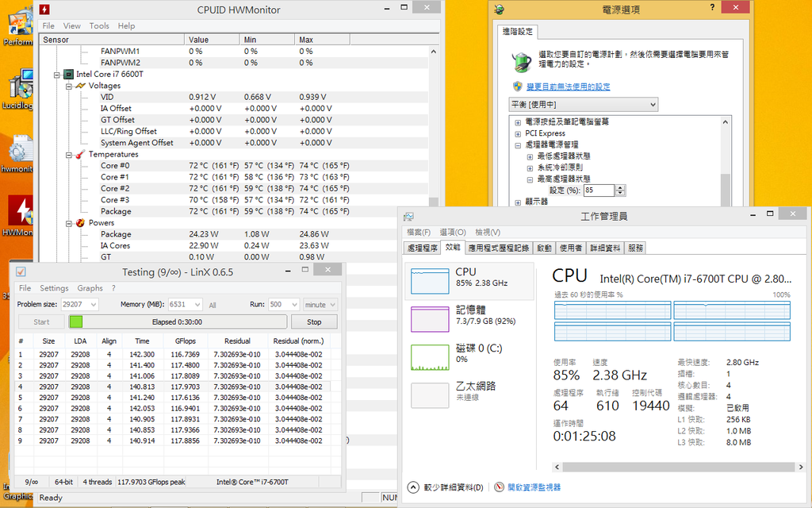Screen dimensions: 812x508
Task: Select the Disk 0 (C:) graph thumbnail
Action: pyautogui.click(x=430, y=357)
